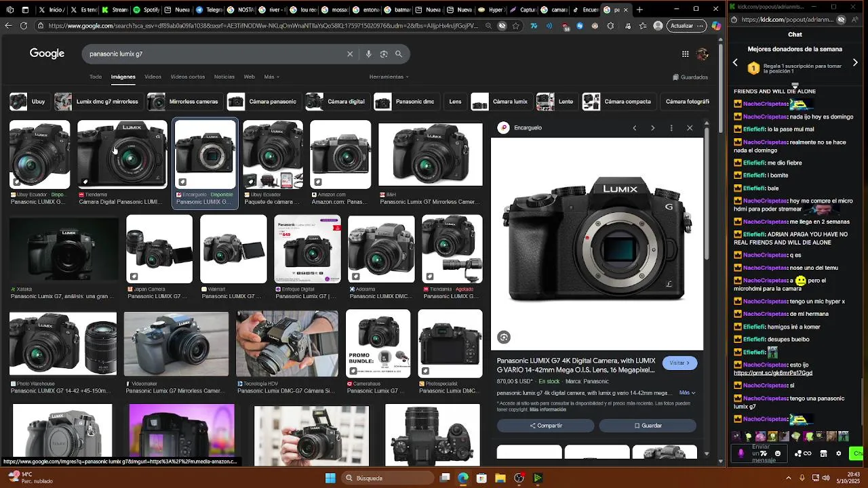
Task: Expand the Más search tabs dropdown
Action: (271, 77)
